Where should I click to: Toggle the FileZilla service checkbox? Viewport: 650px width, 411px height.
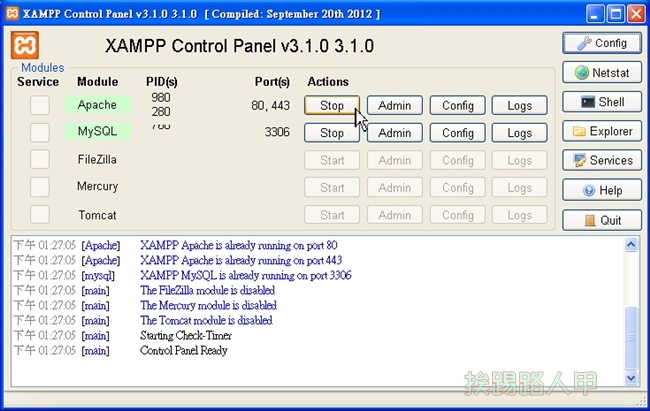click(x=40, y=159)
